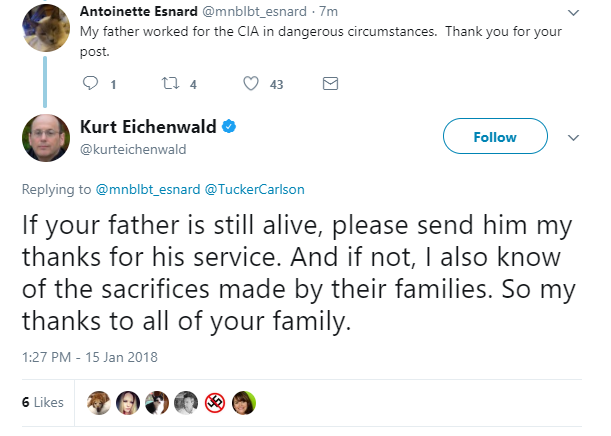This screenshot has height=436, width=611.
Task: Open Kurt Eichenwald's profile photo
Action: coord(46,138)
